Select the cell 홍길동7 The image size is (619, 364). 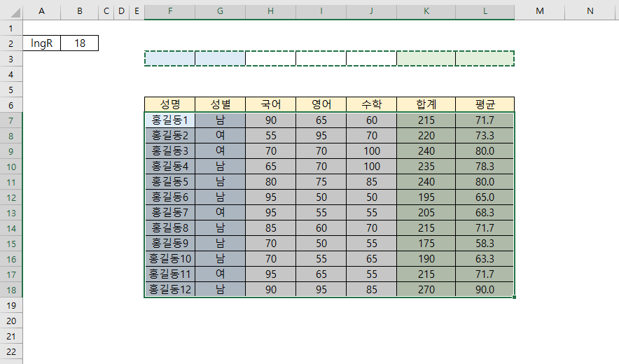tap(169, 212)
